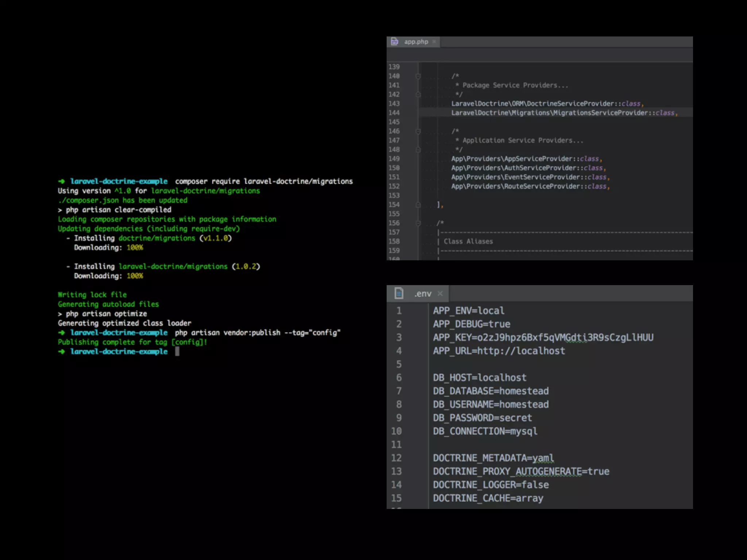The width and height of the screenshot is (747, 560).
Task: Click fold end marker at line 148
Action: click(x=418, y=149)
